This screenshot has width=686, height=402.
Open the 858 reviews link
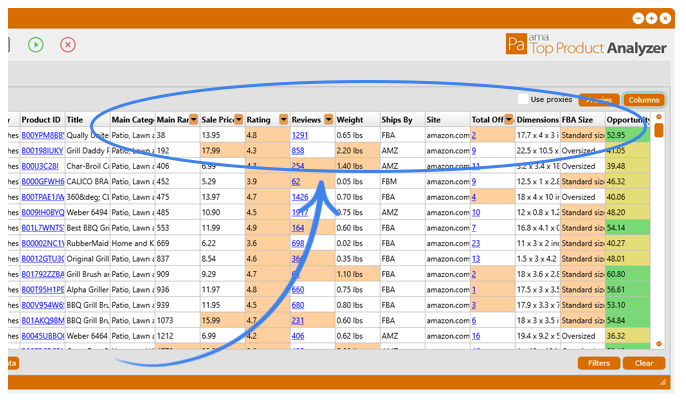point(298,150)
